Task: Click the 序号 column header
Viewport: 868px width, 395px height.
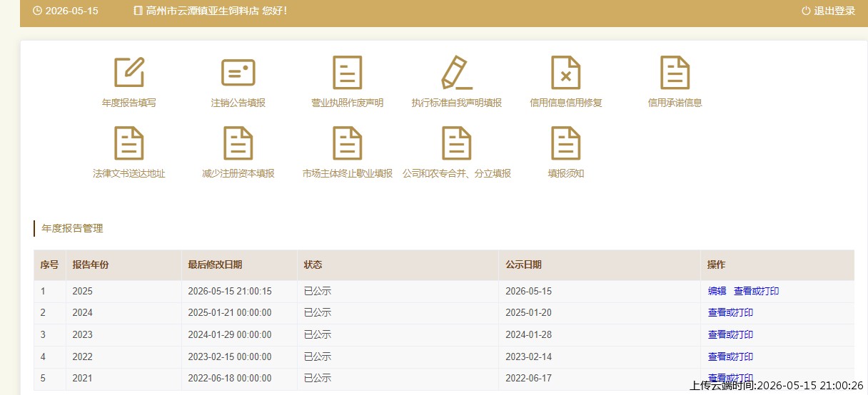Action: tap(49, 265)
